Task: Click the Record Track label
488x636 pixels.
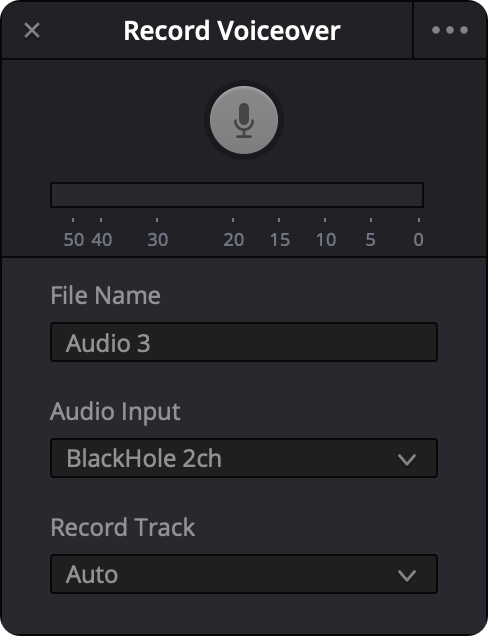Action: pyautogui.click(x=123, y=527)
